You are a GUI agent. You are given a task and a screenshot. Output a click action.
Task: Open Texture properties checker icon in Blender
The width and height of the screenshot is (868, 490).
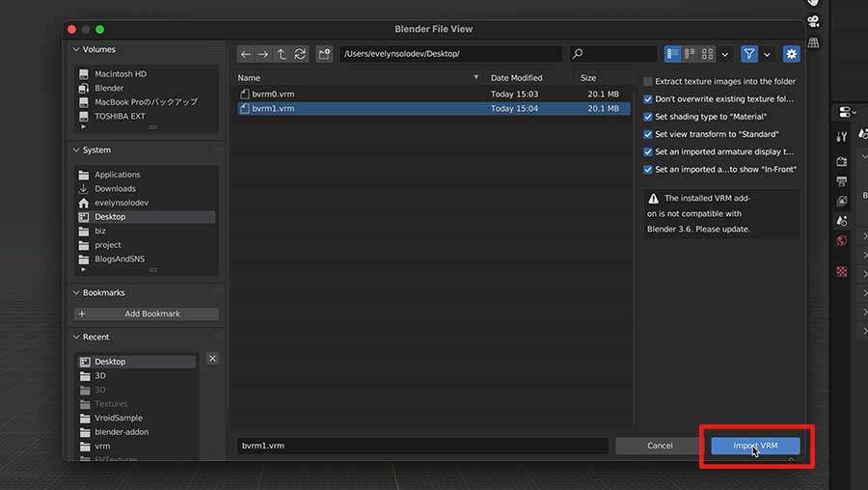(841, 271)
